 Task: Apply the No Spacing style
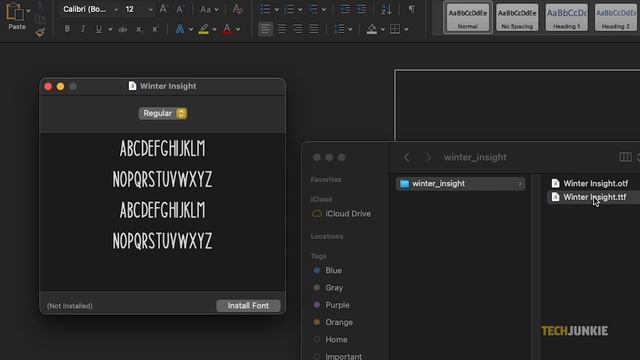(517, 18)
